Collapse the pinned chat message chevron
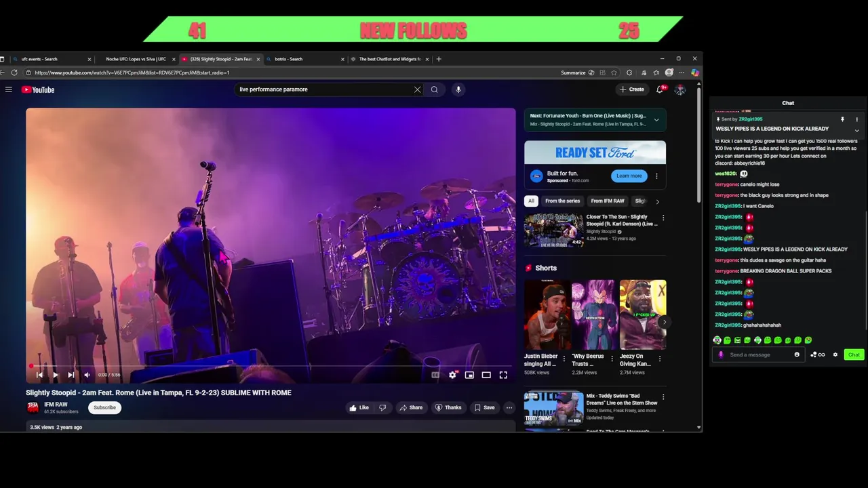The height and width of the screenshot is (488, 868). click(856, 130)
